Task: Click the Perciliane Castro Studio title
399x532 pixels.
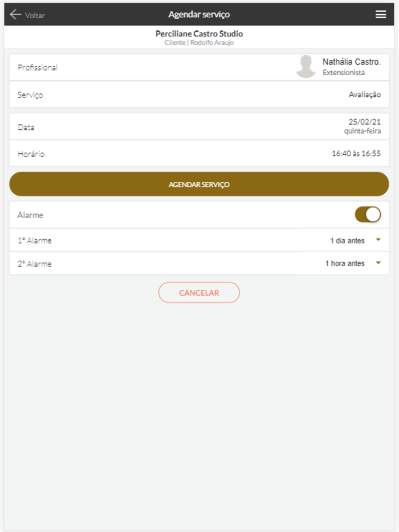Action: [199, 34]
